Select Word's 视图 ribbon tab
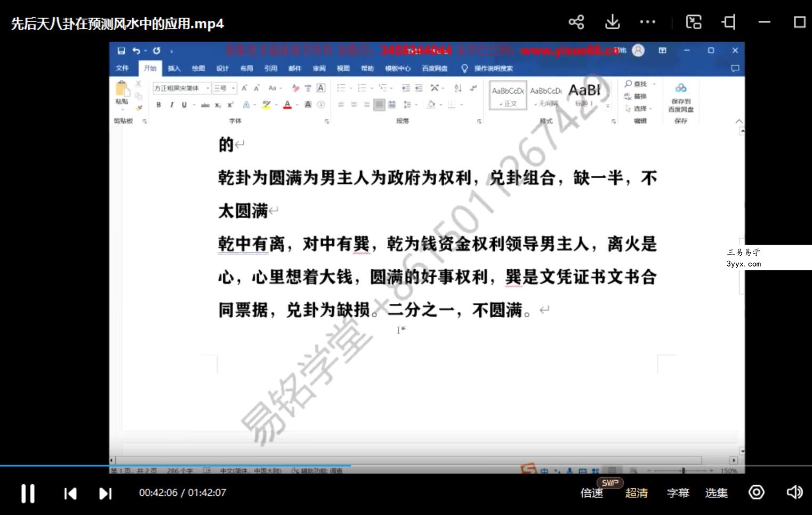Image resolution: width=812 pixels, height=515 pixels. point(343,68)
